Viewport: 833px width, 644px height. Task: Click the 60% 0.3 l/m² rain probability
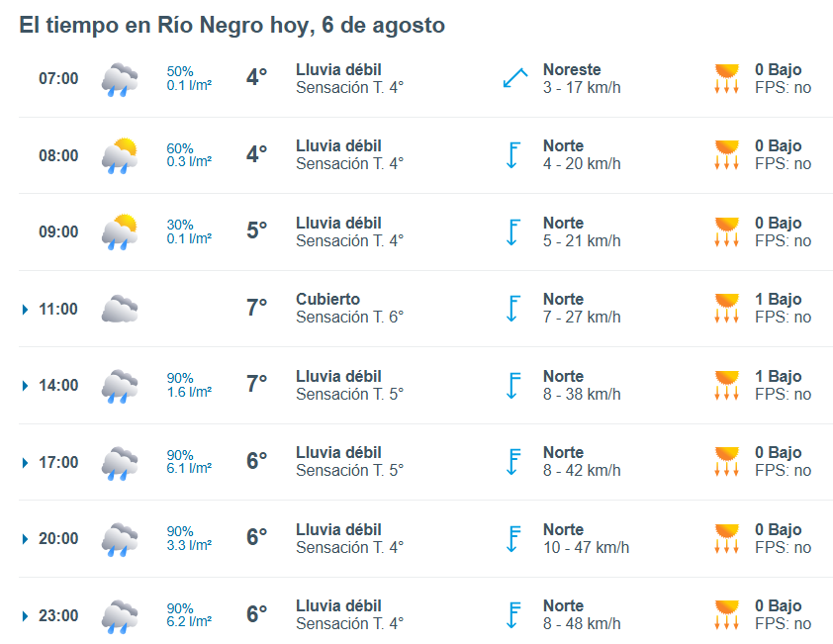189,155
